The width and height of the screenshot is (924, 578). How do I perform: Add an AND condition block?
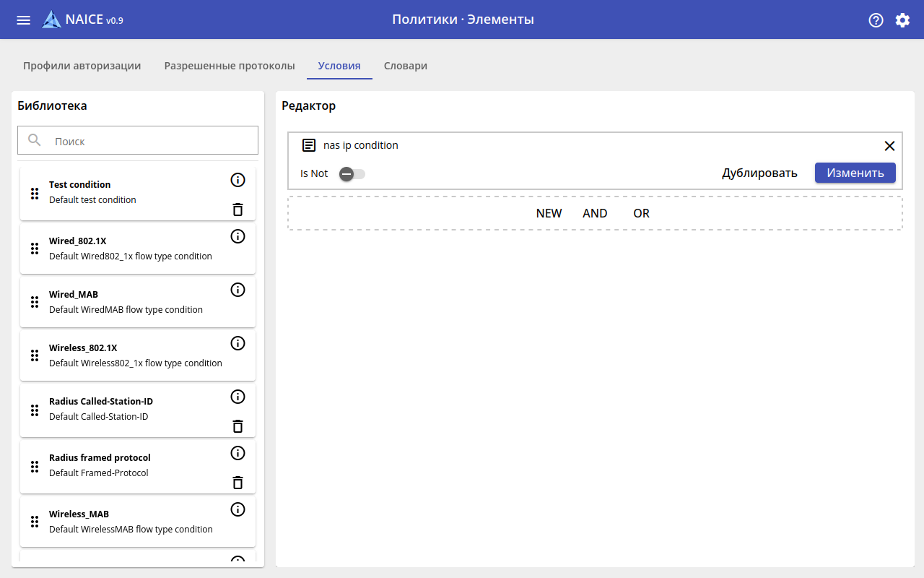pyautogui.click(x=595, y=213)
